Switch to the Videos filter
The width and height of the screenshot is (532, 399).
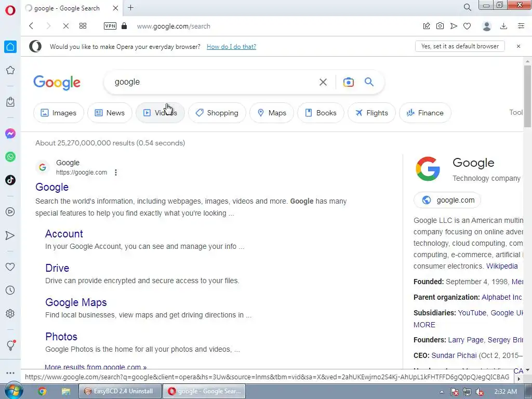[x=160, y=113]
